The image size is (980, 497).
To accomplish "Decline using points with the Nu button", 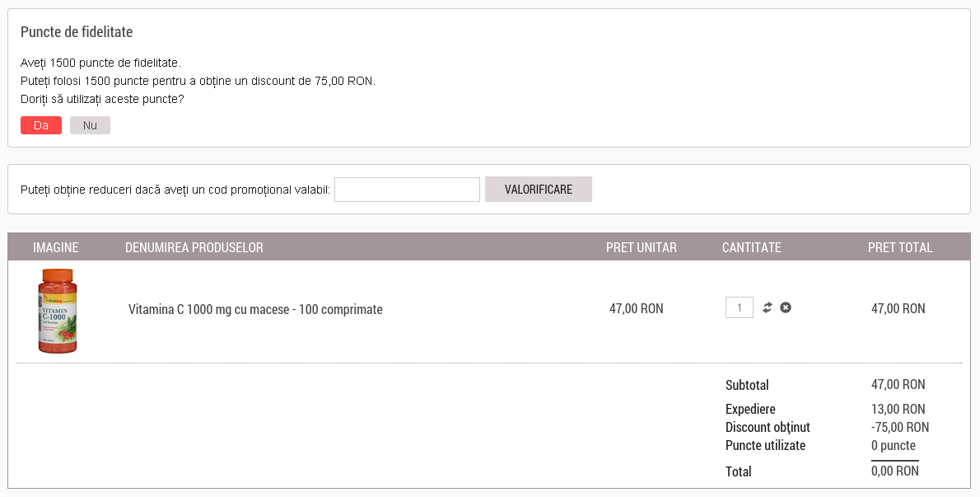I will (x=90, y=125).
